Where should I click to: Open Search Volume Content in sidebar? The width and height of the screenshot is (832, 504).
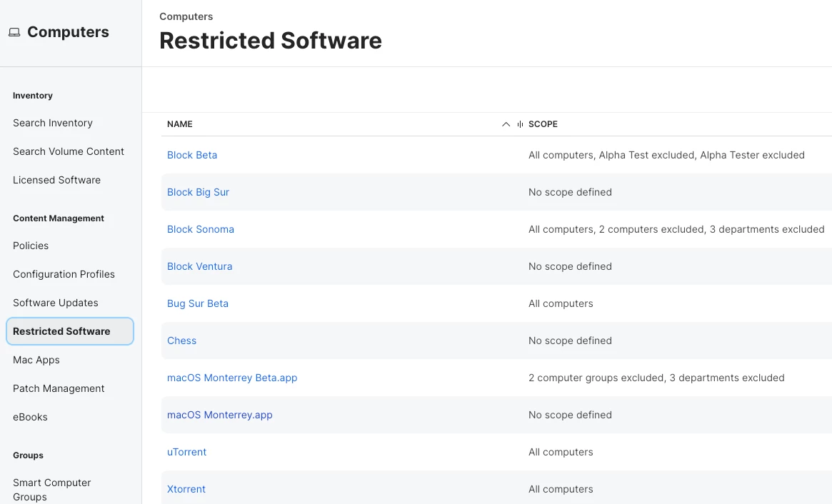(x=69, y=152)
